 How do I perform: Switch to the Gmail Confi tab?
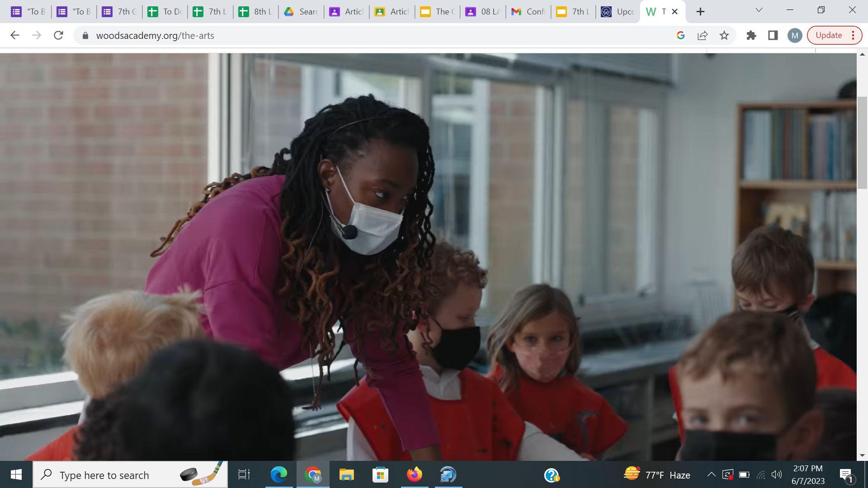click(528, 12)
